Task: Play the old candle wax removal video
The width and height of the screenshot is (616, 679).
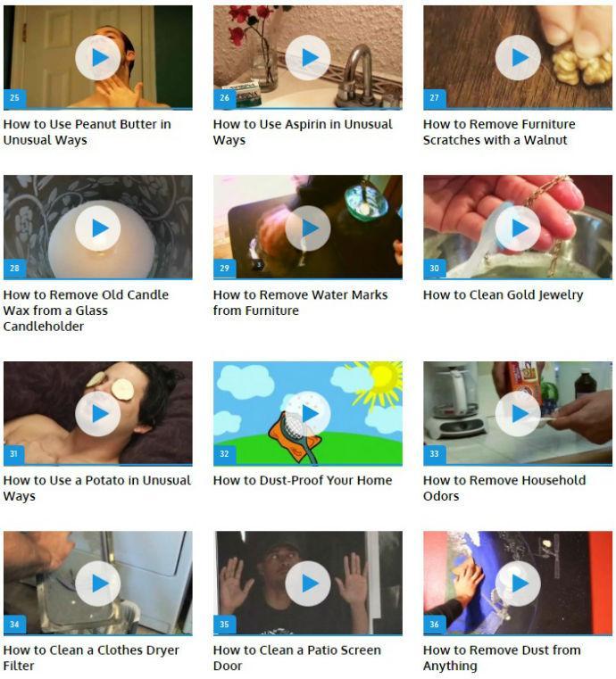Action: pyautogui.click(x=98, y=228)
